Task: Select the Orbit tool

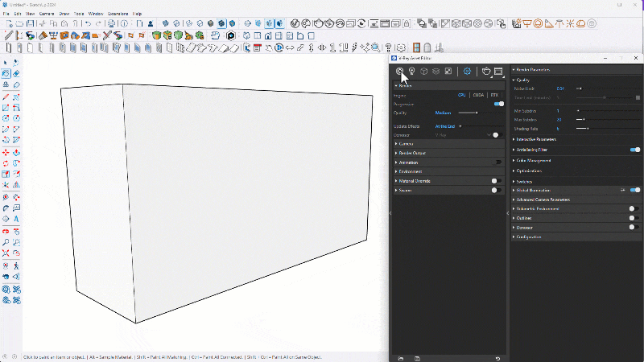Action: [6, 232]
